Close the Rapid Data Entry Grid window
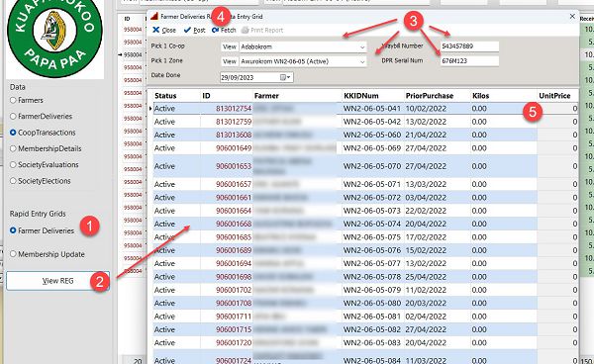Image resolution: width=594 pixels, height=364 pixels. click(x=572, y=16)
